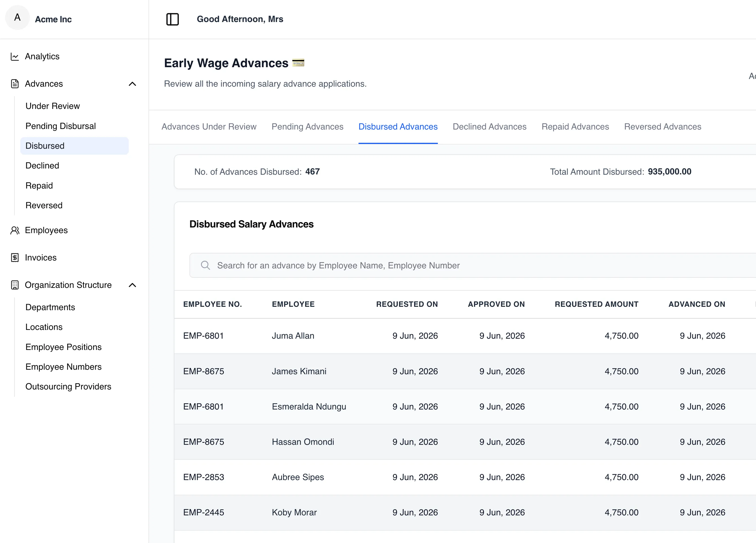Viewport: 756px width, 543px height.
Task: Open Pending Disbursal in sidebar
Action: [x=61, y=126]
